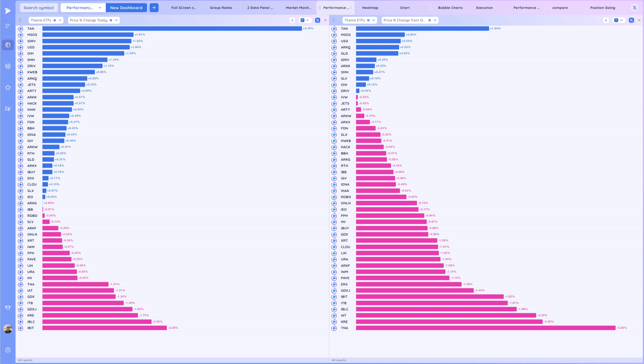Viewport: 644px width, 364px height.
Task: Clear the Theme ETFs filter in left panel
Action: (x=55, y=20)
